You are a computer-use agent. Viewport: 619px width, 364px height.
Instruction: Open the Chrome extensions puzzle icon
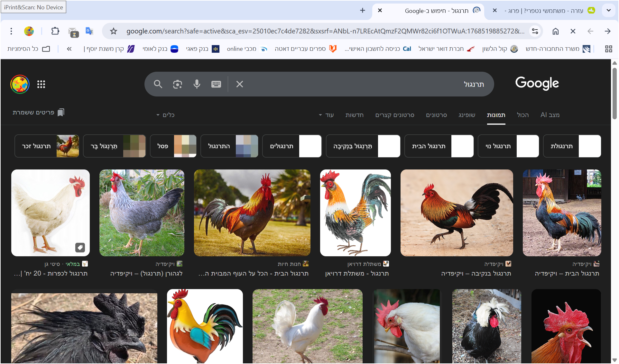click(55, 31)
